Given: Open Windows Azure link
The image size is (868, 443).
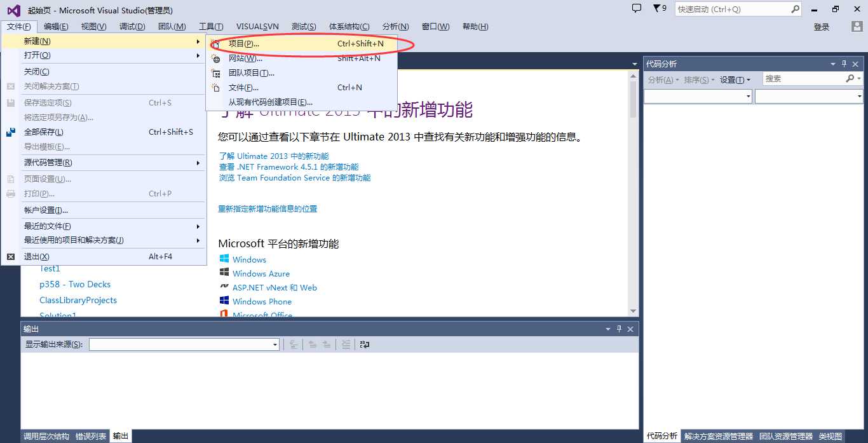Looking at the screenshot, I should pos(261,273).
